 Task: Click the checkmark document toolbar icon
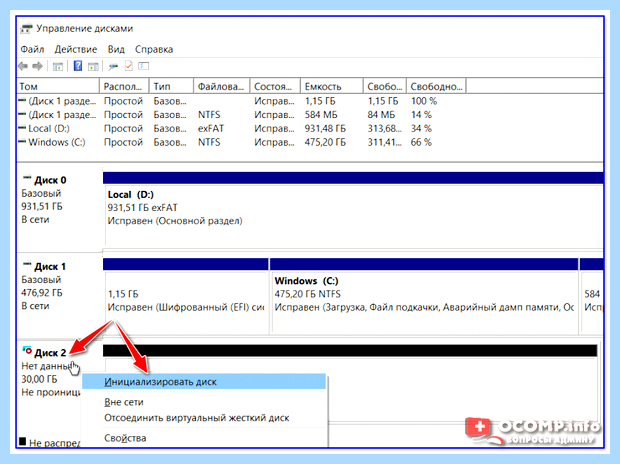[x=129, y=66]
